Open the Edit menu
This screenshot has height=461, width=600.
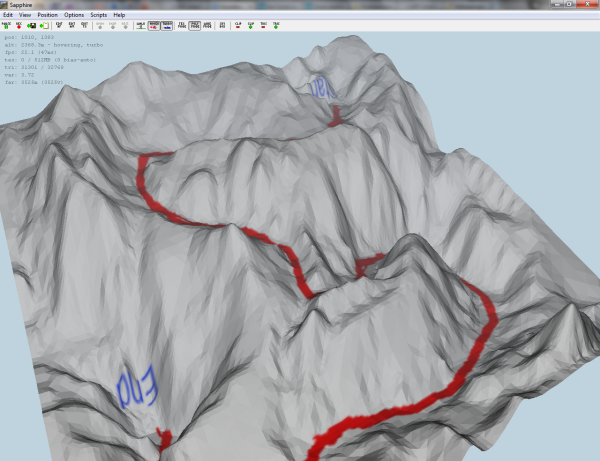pyautogui.click(x=8, y=15)
